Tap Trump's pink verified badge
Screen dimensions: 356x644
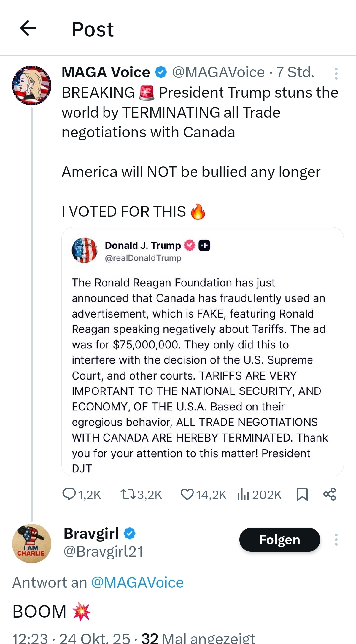(190, 245)
